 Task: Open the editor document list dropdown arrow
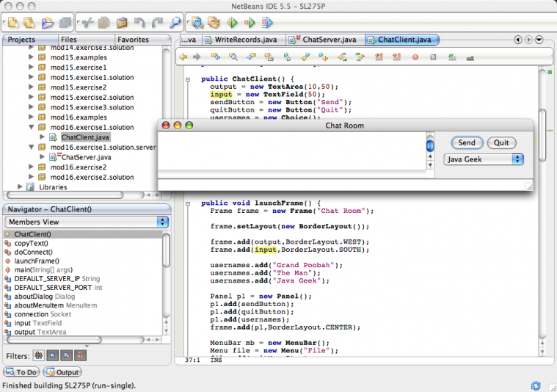pyautogui.click(x=539, y=40)
